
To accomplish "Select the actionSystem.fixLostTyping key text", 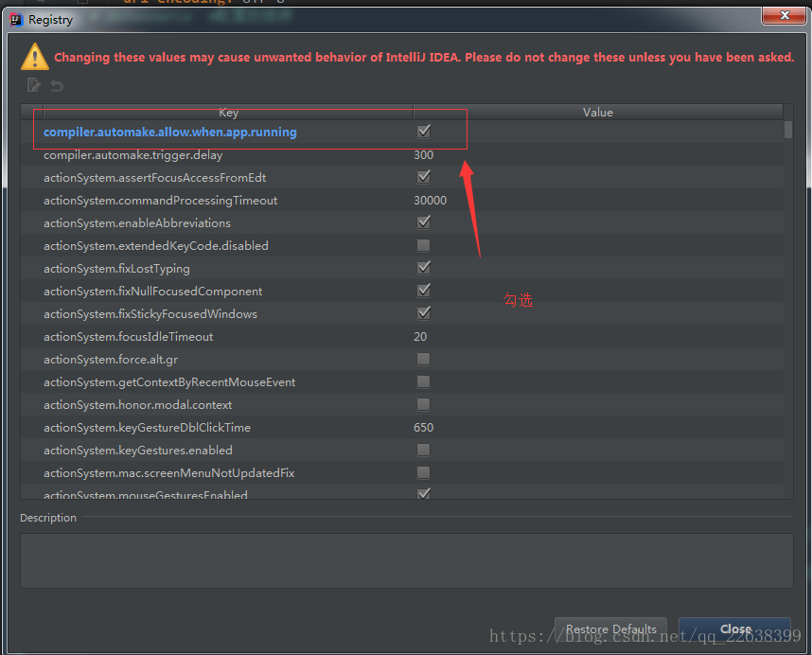I will (x=116, y=269).
